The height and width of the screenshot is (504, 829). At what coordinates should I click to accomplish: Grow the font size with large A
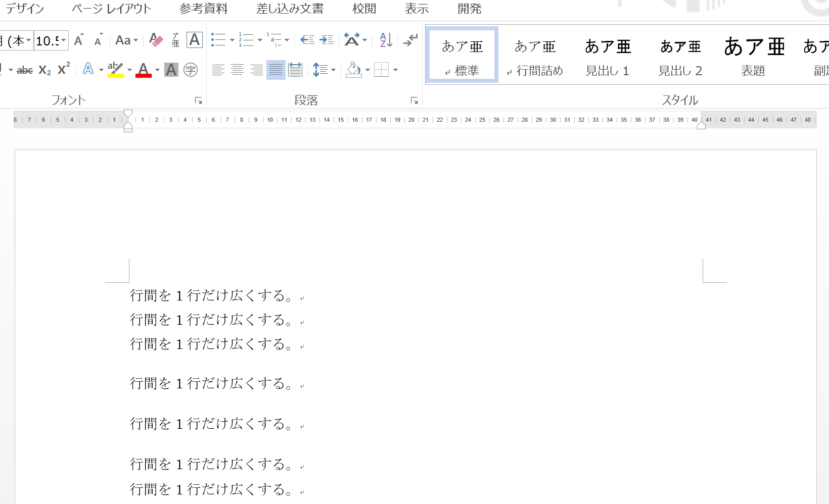(78, 40)
